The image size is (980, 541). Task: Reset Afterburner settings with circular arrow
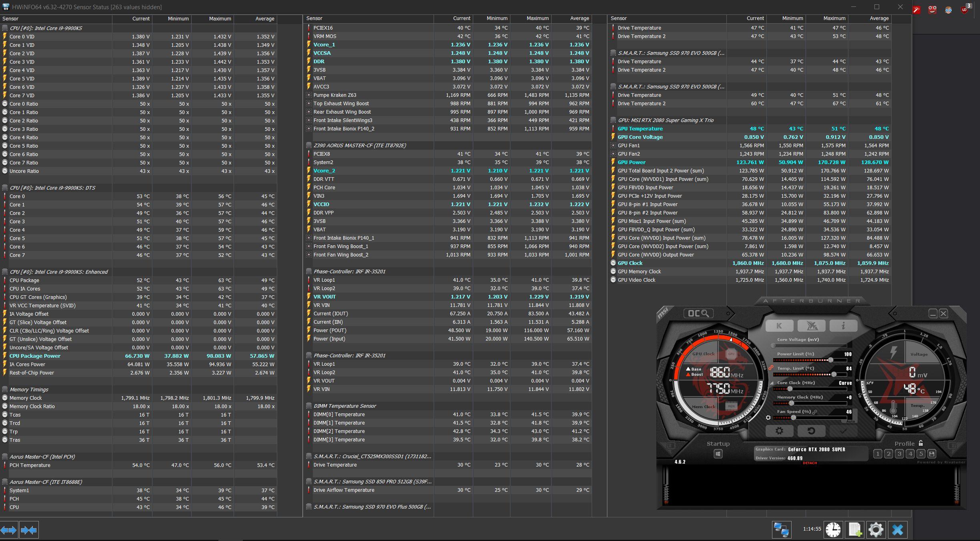point(811,431)
